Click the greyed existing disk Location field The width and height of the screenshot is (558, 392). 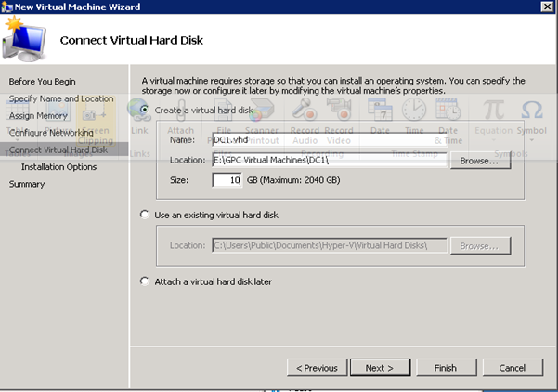[330, 245]
